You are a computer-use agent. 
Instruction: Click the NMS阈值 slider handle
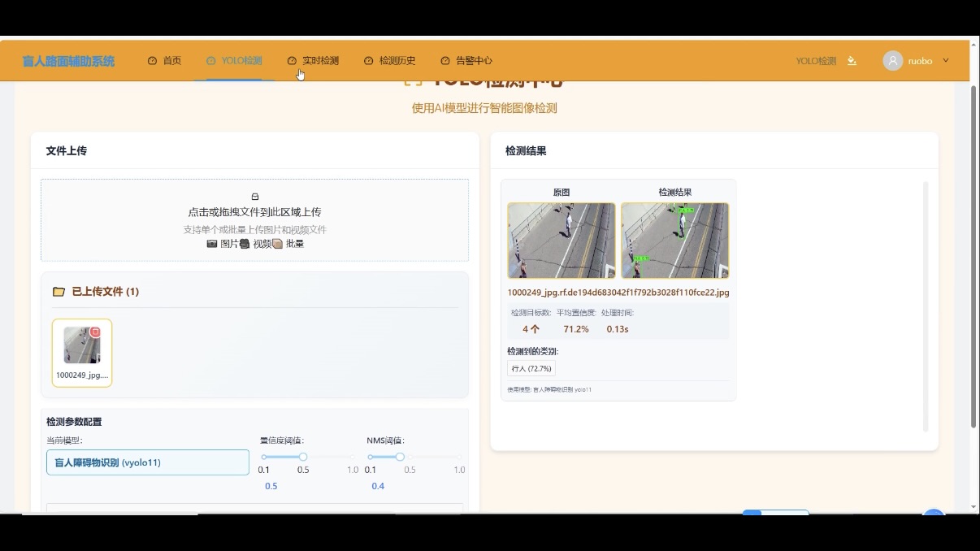pos(400,457)
